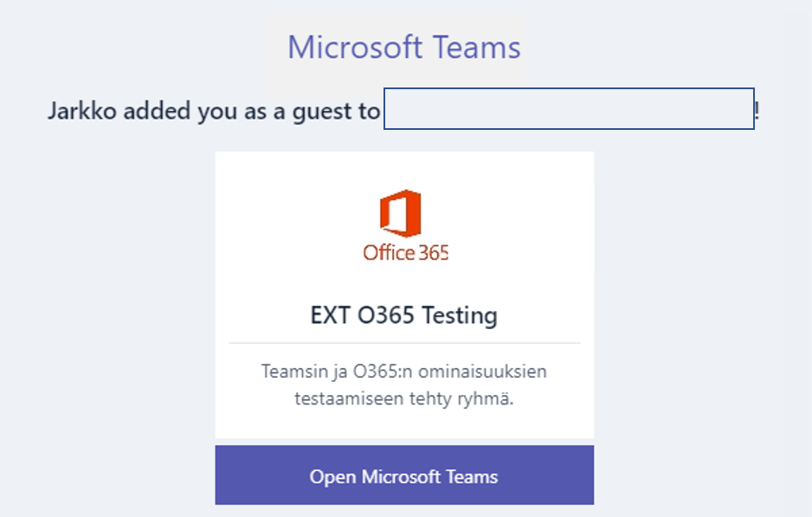Click the description line starting with "Teamsin ja"
Image resolution: width=812 pixels, height=517 pixels.
(x=404, y=372)
